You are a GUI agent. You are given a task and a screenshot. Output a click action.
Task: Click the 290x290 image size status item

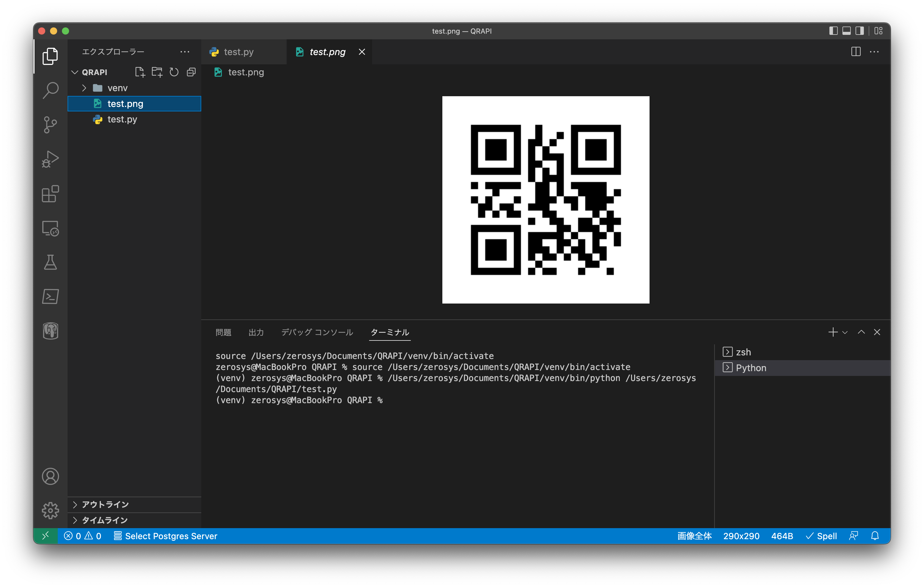741,536
